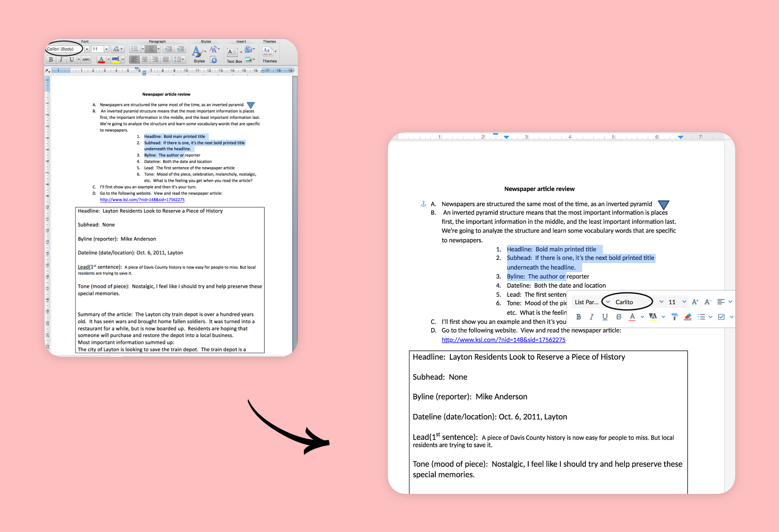
Task: Apply ABC strikethrough in left Word ribbon
Action: 86,60
